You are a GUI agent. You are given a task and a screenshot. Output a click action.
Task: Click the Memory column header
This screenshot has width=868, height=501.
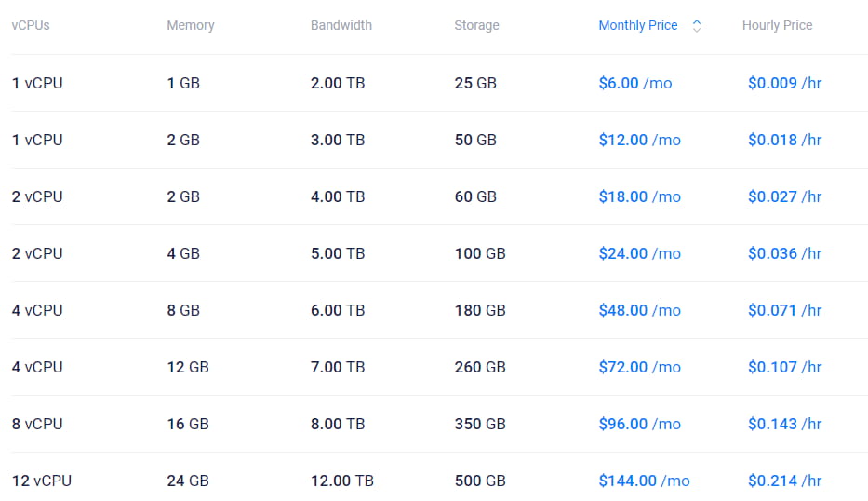[191, 26]
